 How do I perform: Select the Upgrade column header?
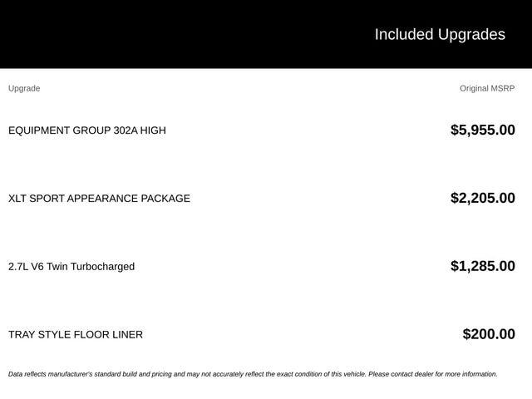pos(24,89)
